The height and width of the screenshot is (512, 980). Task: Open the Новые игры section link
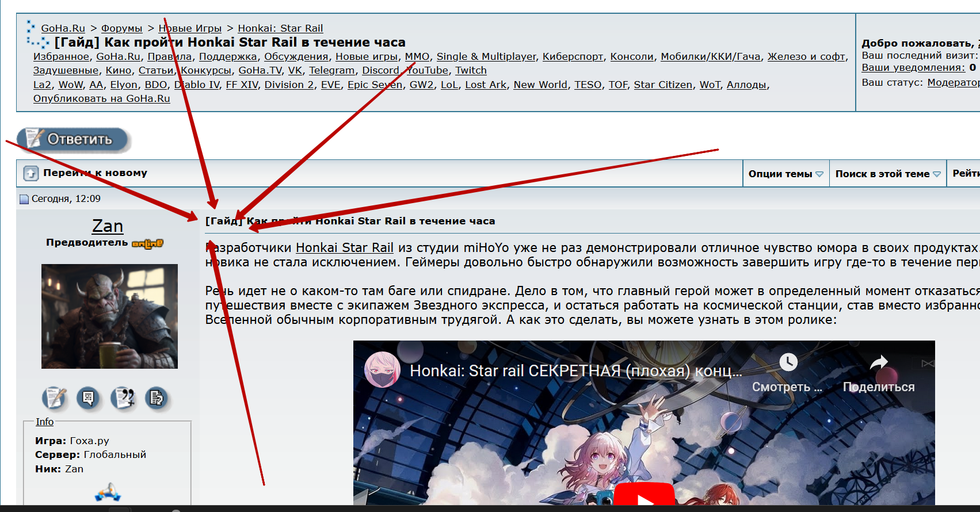(367, 56)
